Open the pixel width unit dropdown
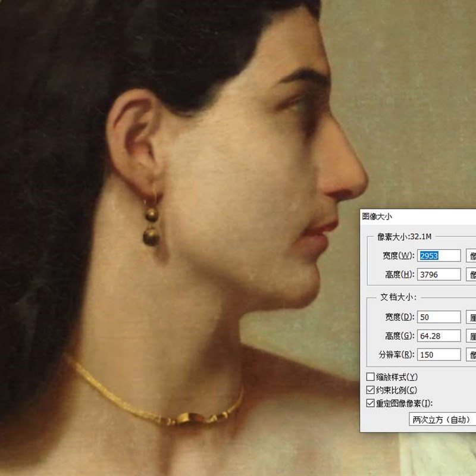Image resolution: width=476 pixels, height=476 pixels. [x=471, y=256]
